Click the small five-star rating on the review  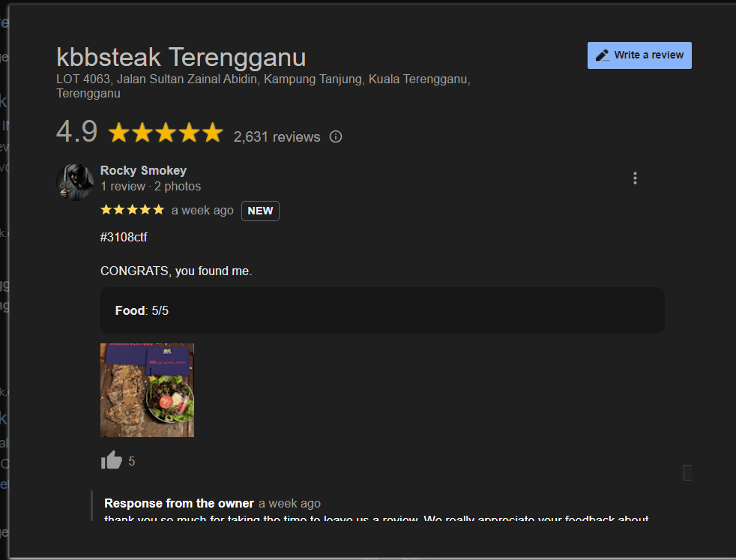point(132,211)
